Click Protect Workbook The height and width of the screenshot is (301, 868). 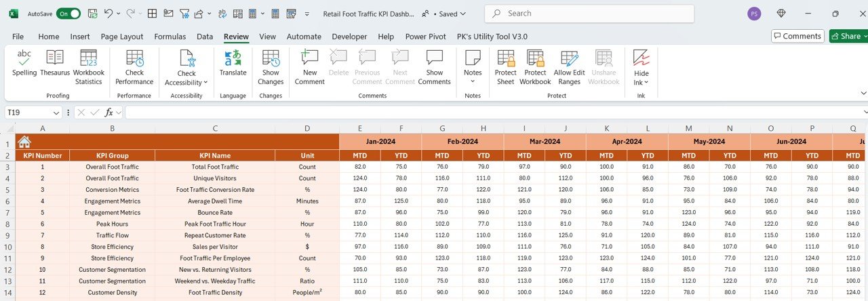coord(535,67)
